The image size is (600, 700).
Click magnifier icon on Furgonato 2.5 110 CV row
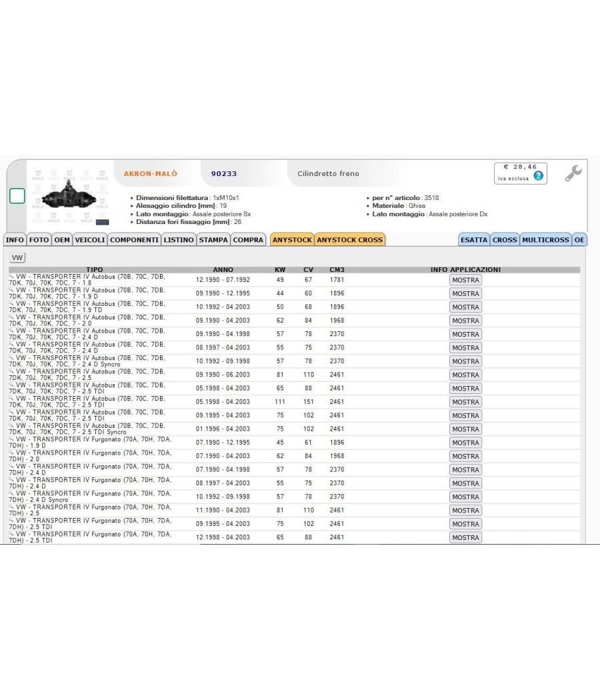[x=11, y=507]
